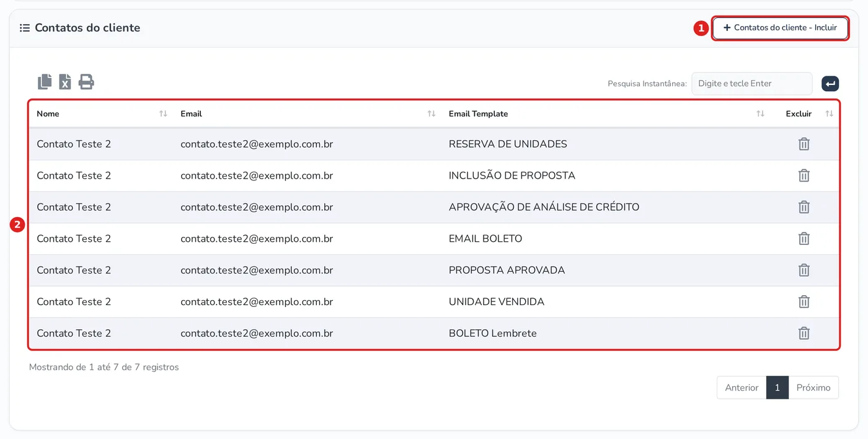This screenshot has width=868, height=439.
Task: Click APROVAÇÃO DE ANÁLISE DE CRÉDITO cell
Action: coord(544,207)
